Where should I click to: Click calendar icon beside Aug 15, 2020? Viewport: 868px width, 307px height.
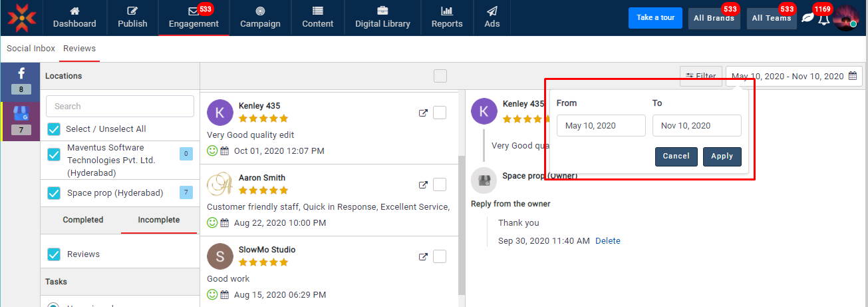tap(225, 294)
